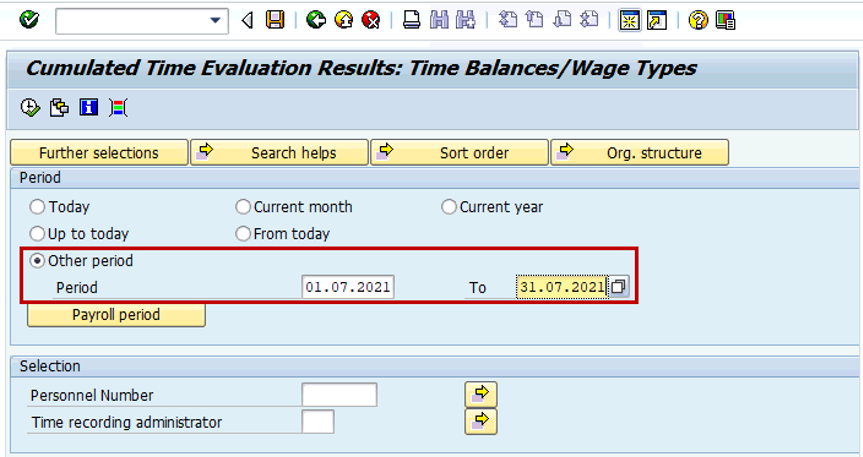Click the Execute clock icon
This screenshot has height=457, width=863.
click(x=30, y=107)
